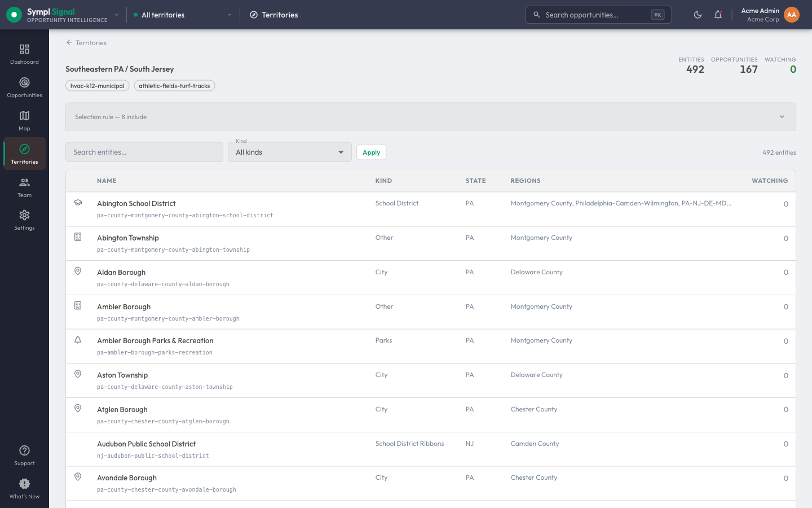The width and height of the screenshot is (812, 508).
Task: Click Apply filter button
Action: 371,152
